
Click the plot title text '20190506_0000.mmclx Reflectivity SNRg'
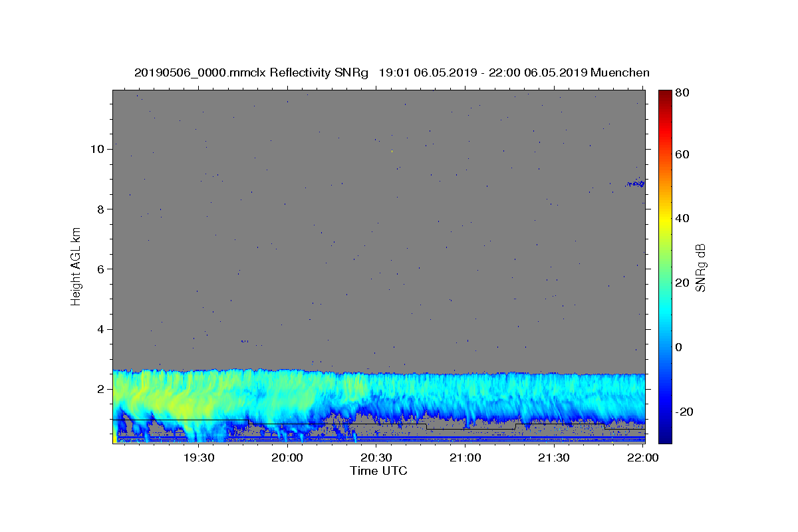251,72
